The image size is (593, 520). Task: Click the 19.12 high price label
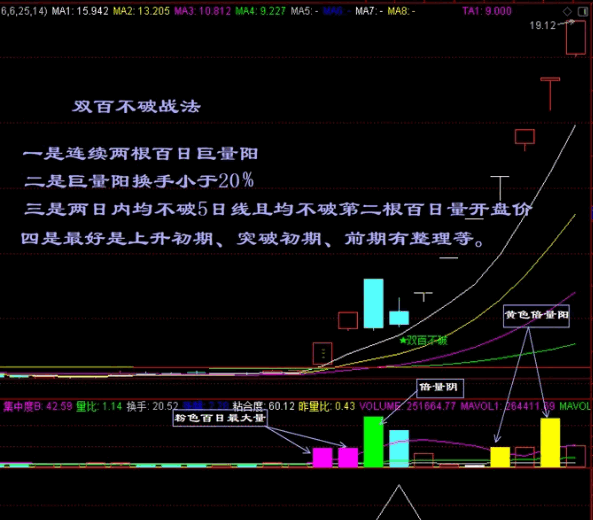click(543, 25)
